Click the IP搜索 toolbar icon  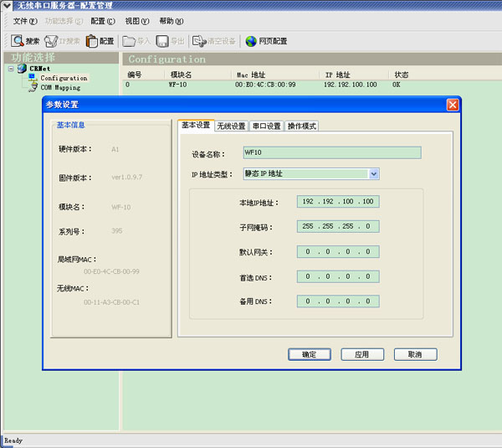click(x=50, y=41)
